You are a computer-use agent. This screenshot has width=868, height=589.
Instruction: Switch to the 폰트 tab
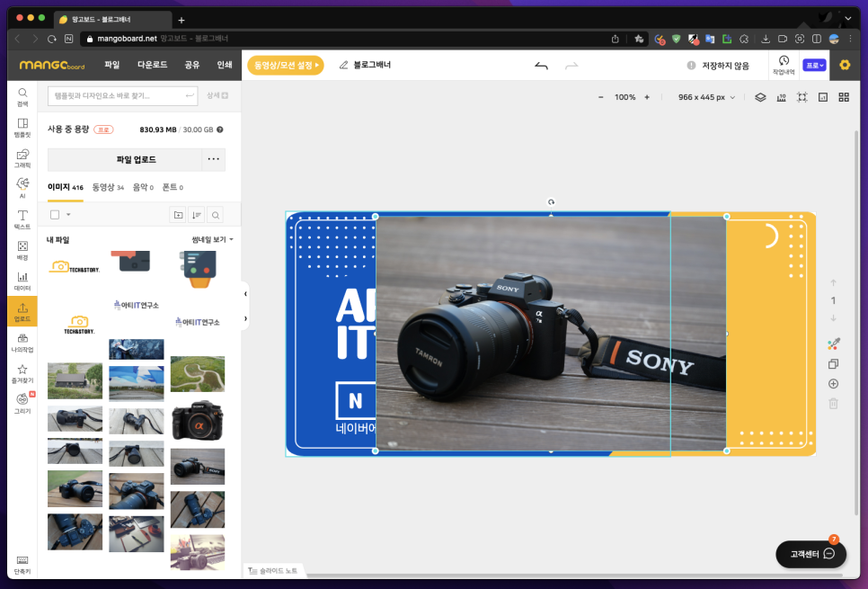(173, 187)
